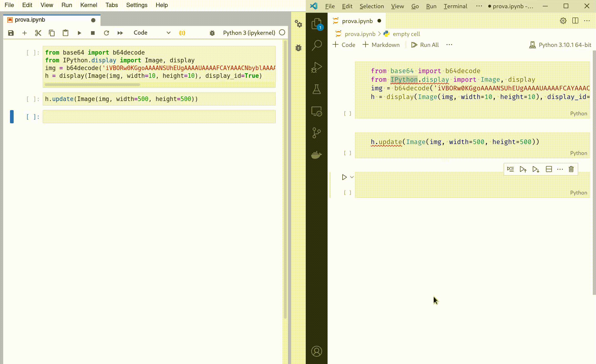Switch kernel via Python 3 (ipykernel) label

click(x=249, y=33)
